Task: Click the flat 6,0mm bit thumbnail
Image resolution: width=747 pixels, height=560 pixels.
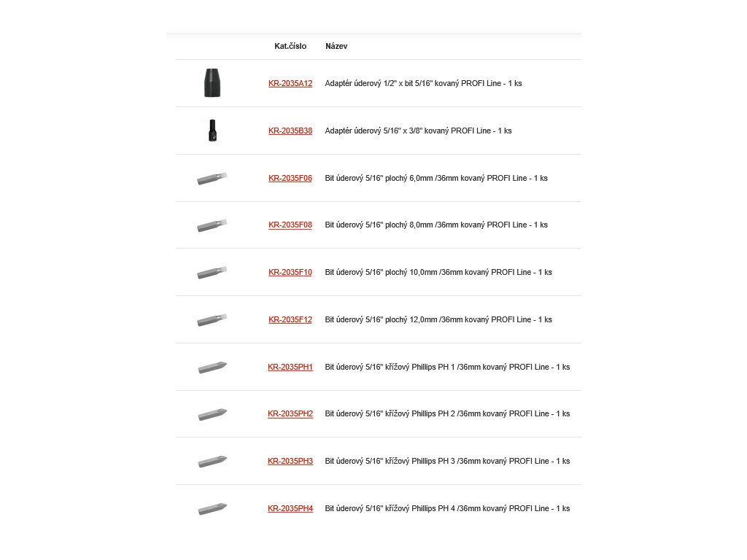Action: [x=212, y=178]
